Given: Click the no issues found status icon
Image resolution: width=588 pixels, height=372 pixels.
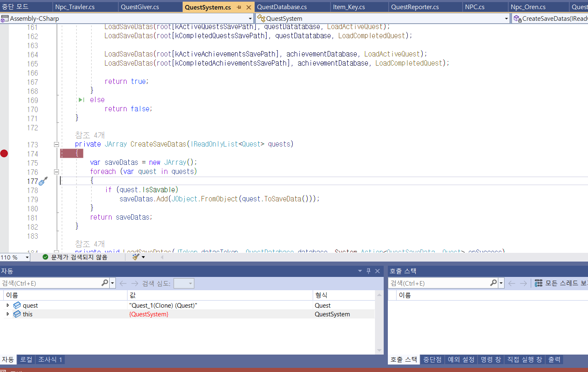Looking at the screenshot, I should [45, 257].
